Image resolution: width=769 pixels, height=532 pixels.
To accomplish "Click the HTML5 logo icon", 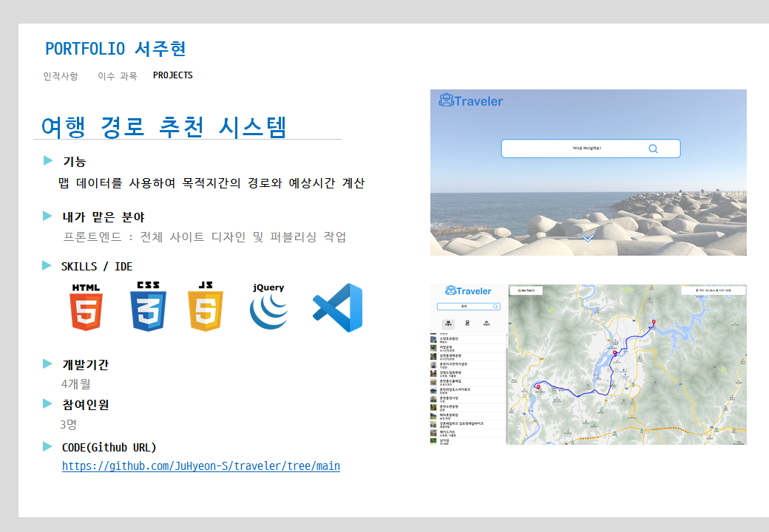I will (x=86, y=307).
